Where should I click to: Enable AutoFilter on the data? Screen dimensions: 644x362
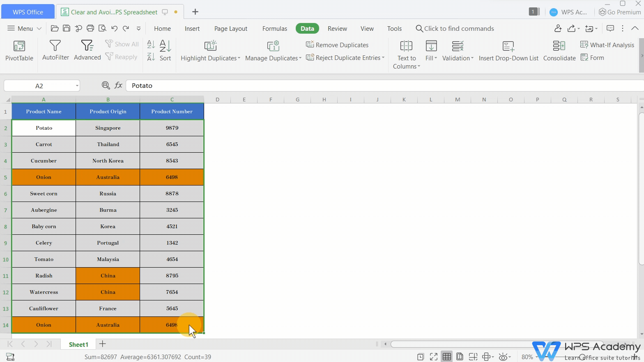click(55, 46)
